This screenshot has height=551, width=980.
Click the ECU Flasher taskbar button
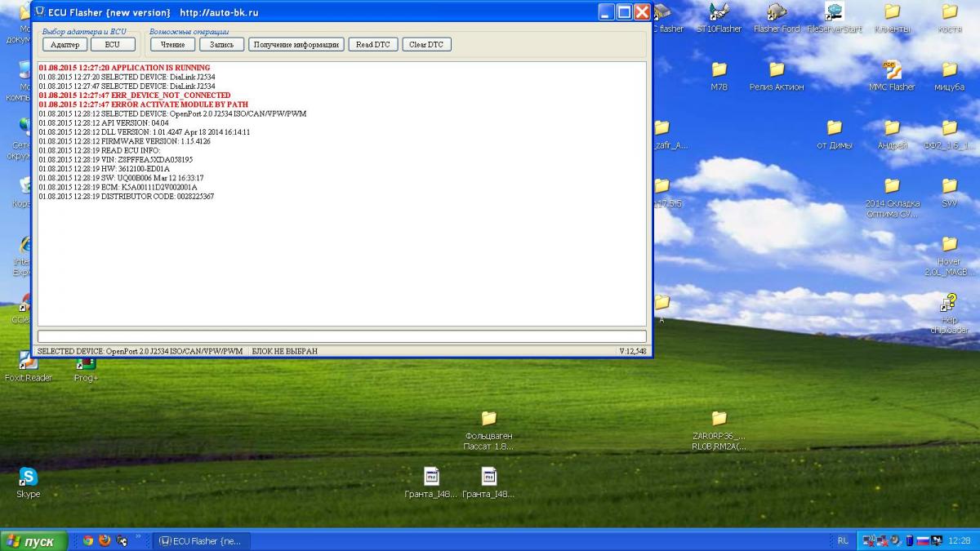[x=202, y=541]
